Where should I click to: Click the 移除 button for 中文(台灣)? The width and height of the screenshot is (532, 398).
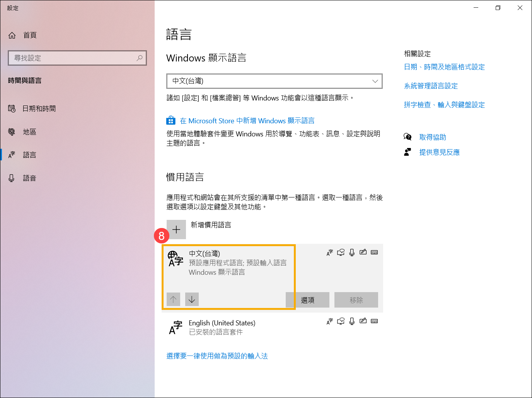356,300
